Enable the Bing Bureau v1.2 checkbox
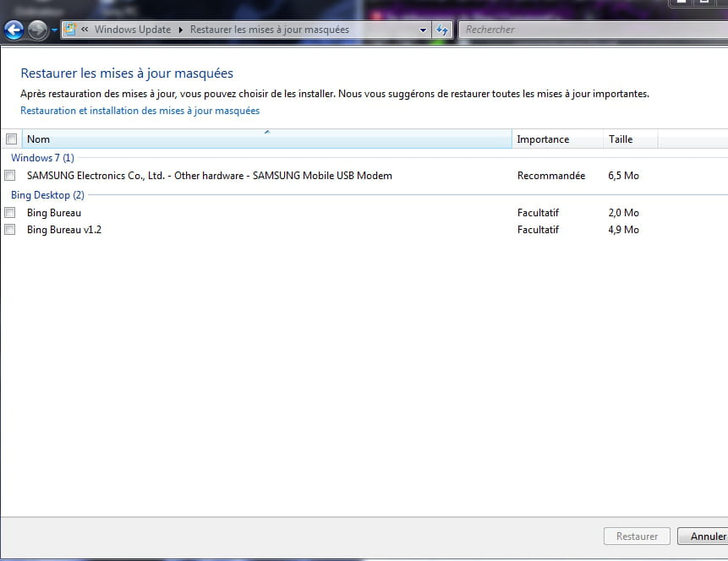This screenshot has height=561, width=728. coord(10,230)
